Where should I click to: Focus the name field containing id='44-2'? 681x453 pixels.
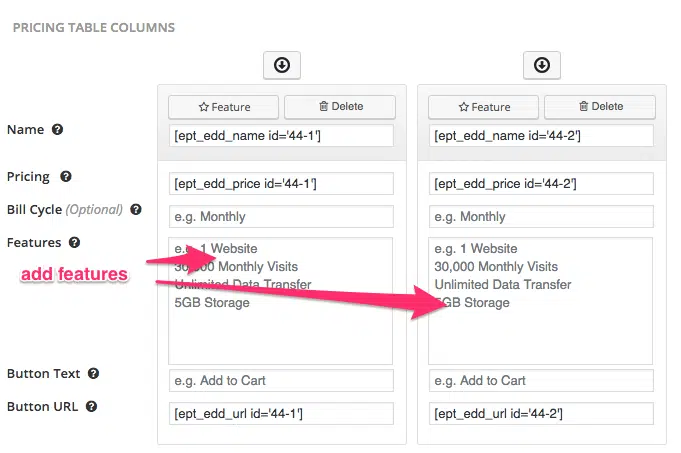pyautogui.click(x=541, y=136)
